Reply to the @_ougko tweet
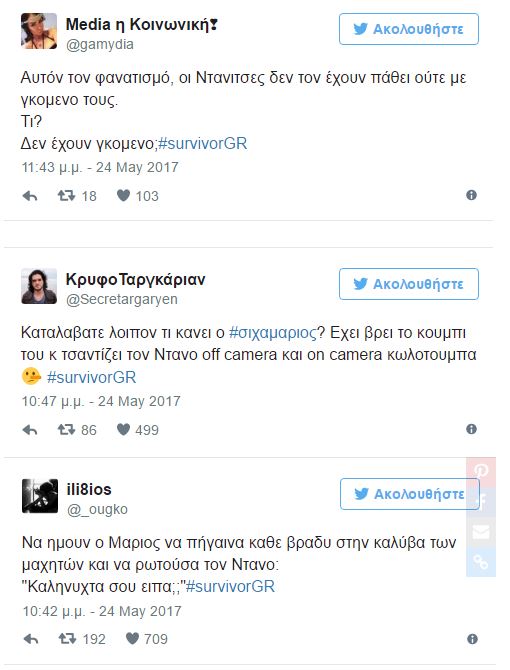Viewport: 510px width, 670px height. point(31,639)
